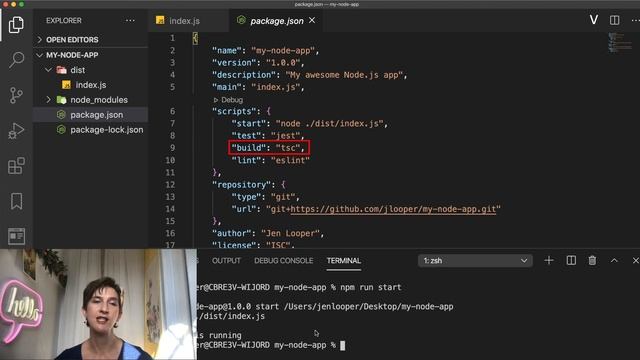
Task: Click the V icon in editor toolbar
Action: (x=594, y=20)
